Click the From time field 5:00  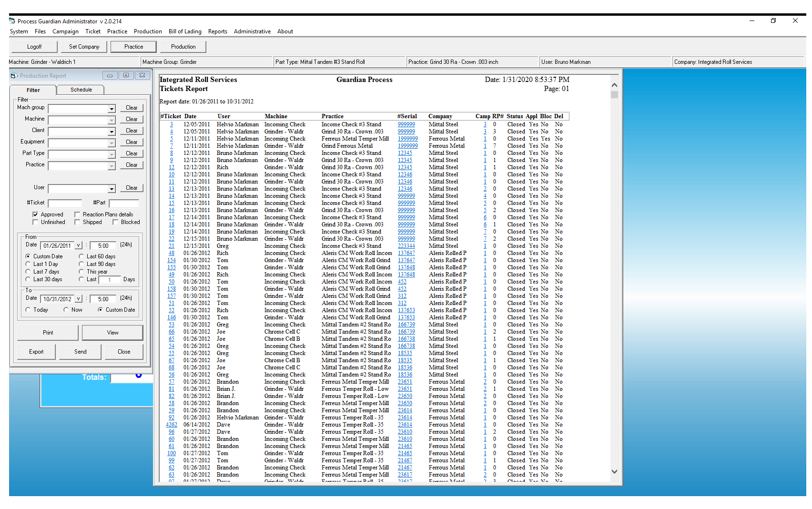click(103, 246)
